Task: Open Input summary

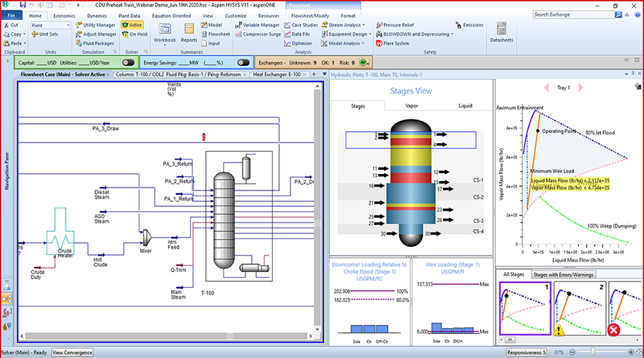Action: pos(210,43)
